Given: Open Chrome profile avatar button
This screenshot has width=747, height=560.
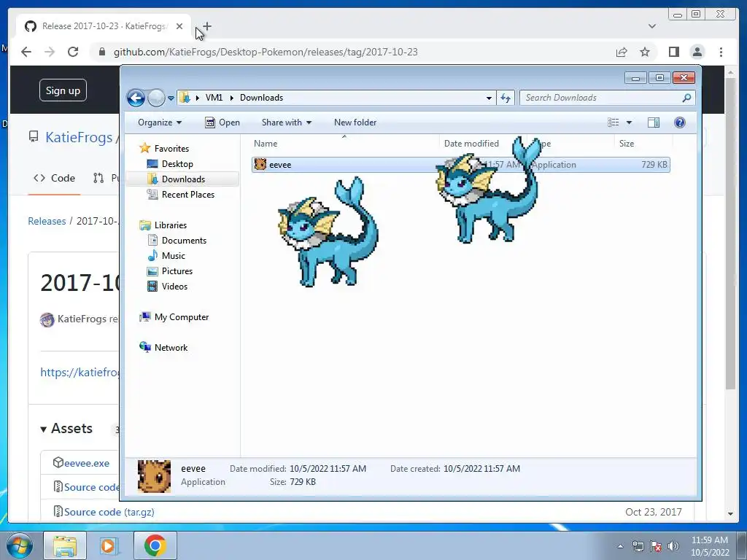Looking at the screenshot, I should (x=697, y=52).
